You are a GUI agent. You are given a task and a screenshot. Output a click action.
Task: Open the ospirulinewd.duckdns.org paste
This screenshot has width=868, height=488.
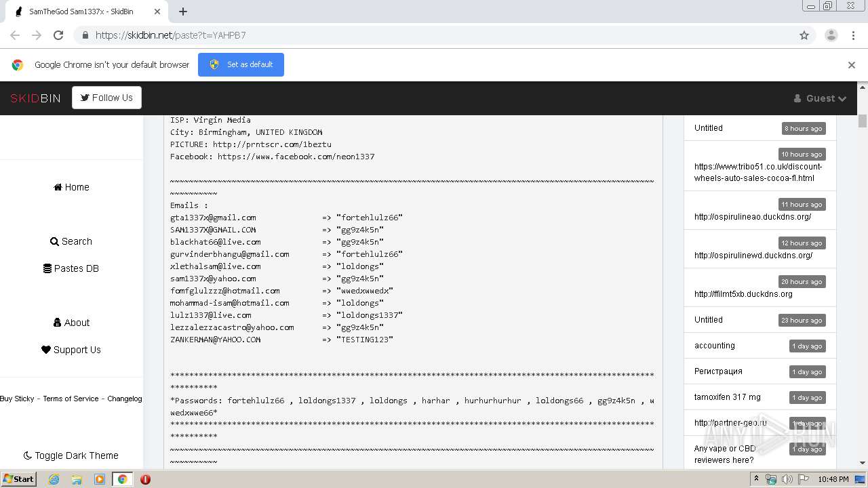[x=753, y=256]
